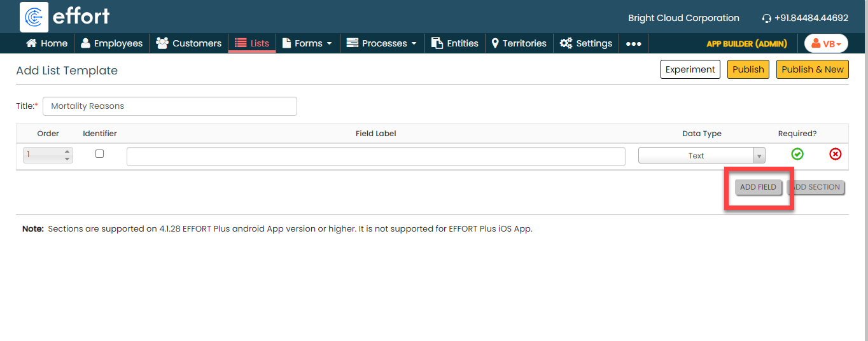Click the green Required checkmark icon
The image size is (868, 341).
click(x=797, y=154)
